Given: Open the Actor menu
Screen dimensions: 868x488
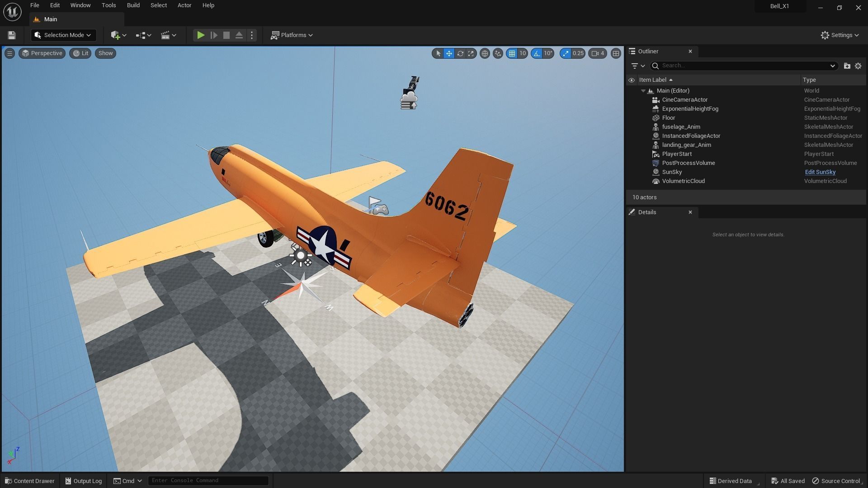Looking at the screenshot, I should [x=184, y=5].
